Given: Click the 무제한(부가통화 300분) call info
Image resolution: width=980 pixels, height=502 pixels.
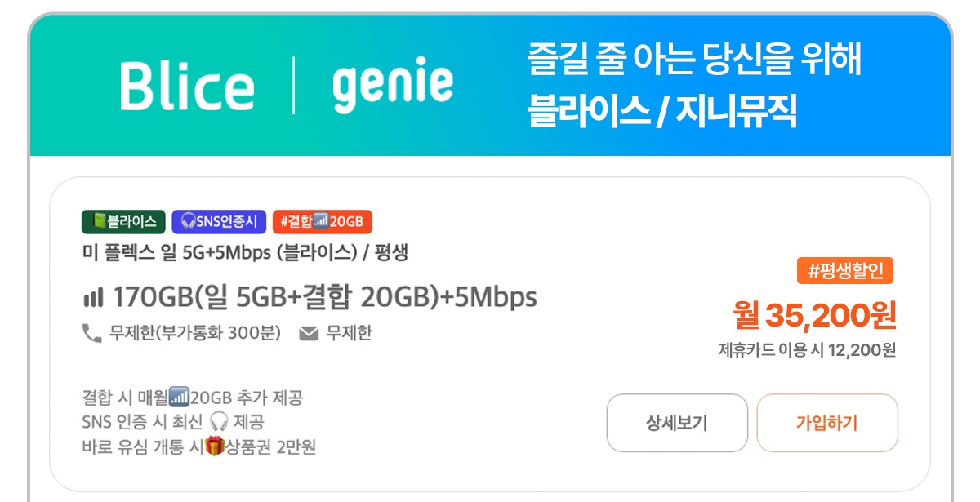Looking at the screenshot, I should point(194,333).
